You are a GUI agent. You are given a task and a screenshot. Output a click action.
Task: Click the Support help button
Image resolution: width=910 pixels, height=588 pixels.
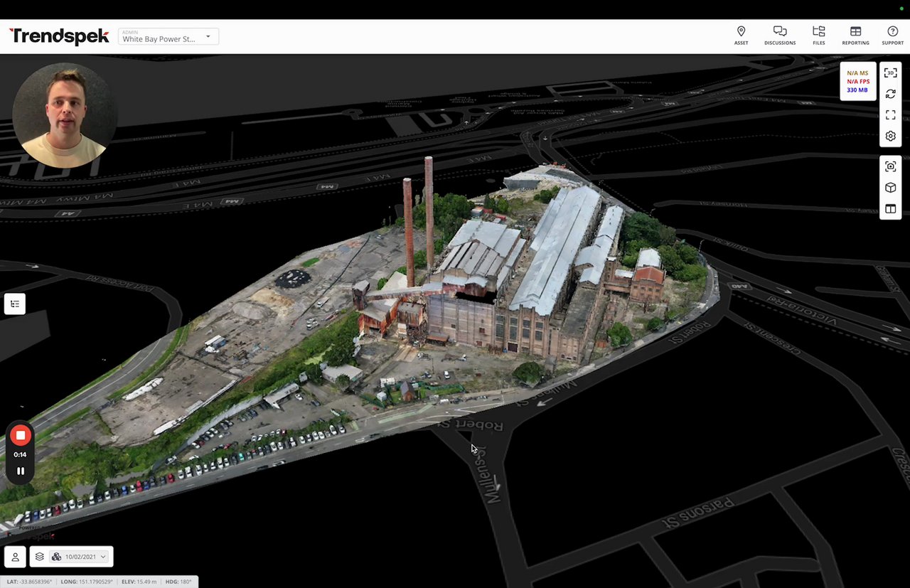click(892, 36)
